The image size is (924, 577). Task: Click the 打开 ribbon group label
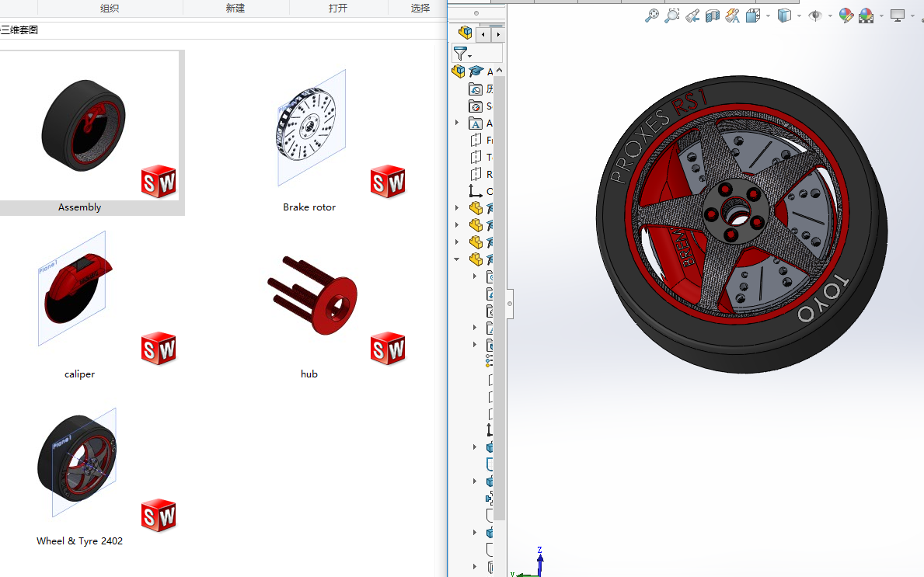[x=338, y=8]
